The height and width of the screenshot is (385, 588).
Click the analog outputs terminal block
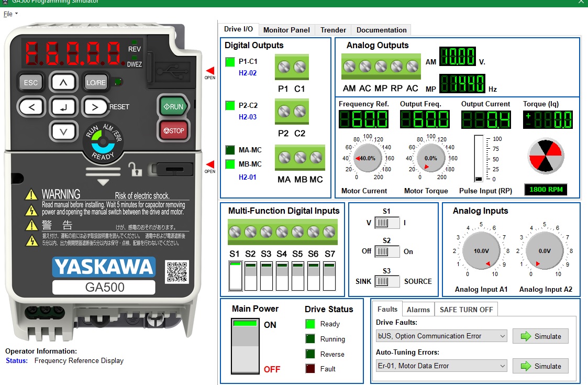(381, 67)
